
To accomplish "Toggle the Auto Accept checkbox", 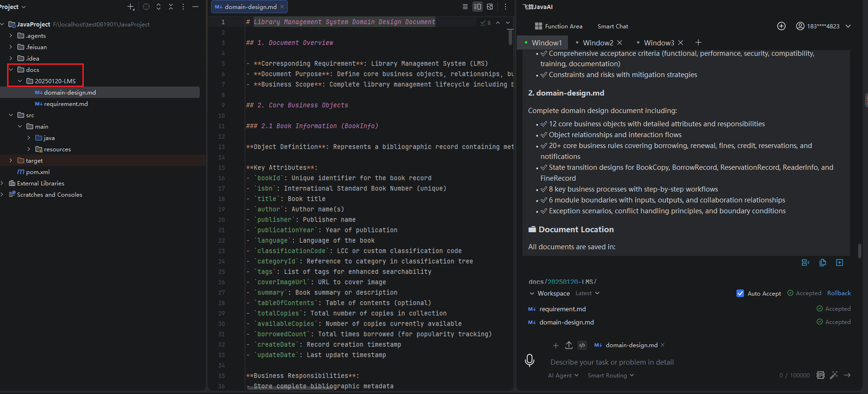I will [x=740, y=293].
